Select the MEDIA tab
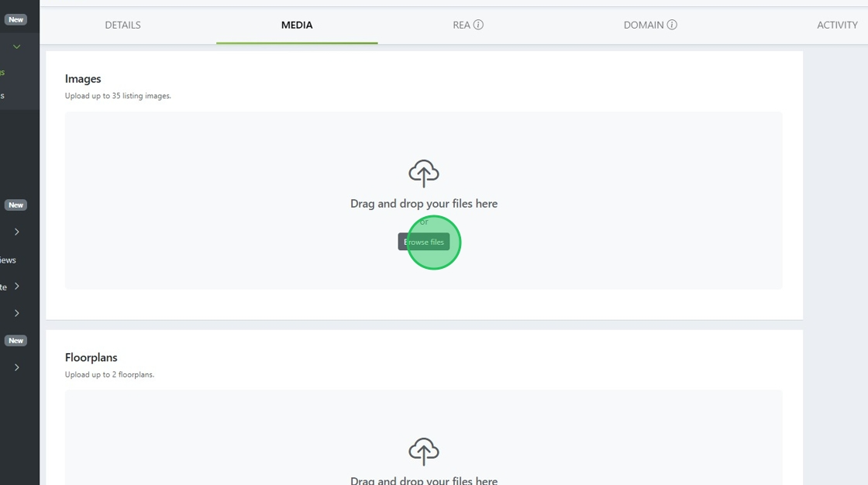 297,25
